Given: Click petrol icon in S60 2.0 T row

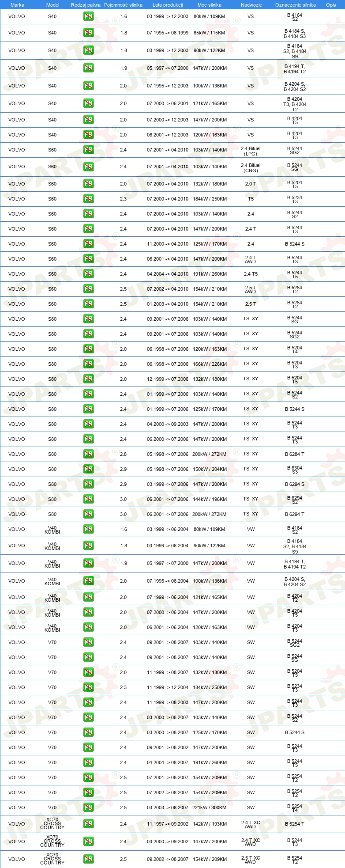Looking at the screenshot, I should click(88, 184).
